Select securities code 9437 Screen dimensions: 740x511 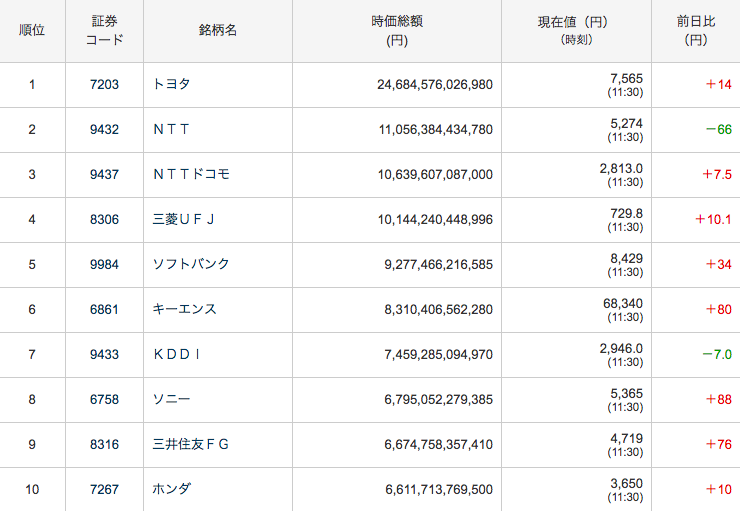pyautogui.click(x=104, y=175)
